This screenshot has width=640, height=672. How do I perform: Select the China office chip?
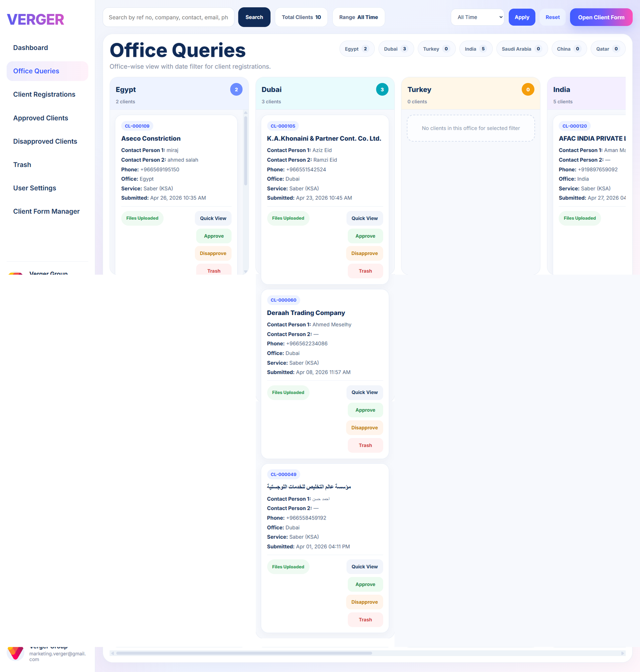tap(569, 49)
